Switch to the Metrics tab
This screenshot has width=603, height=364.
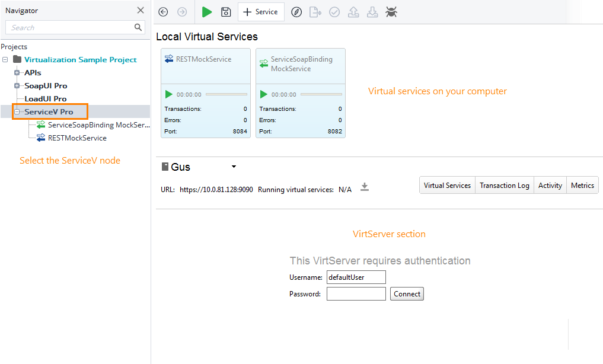[582, 186]
